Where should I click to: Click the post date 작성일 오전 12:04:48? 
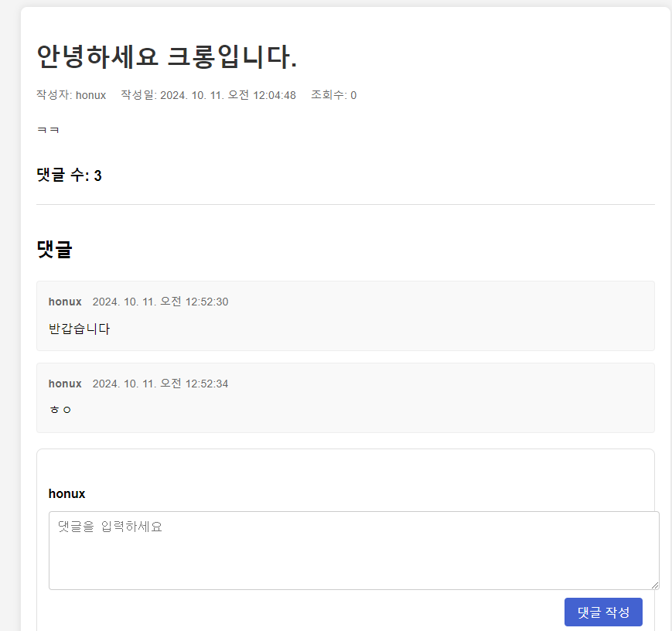click(208, 95)
